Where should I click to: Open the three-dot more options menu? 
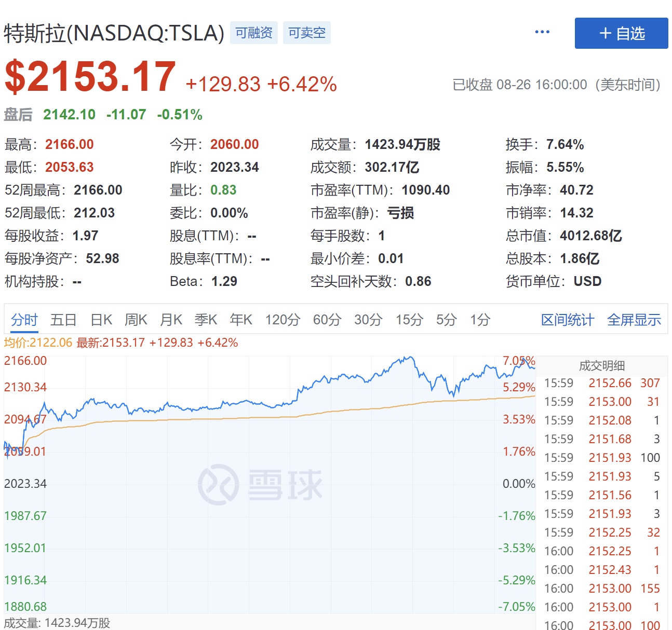[x=542, y=32]
